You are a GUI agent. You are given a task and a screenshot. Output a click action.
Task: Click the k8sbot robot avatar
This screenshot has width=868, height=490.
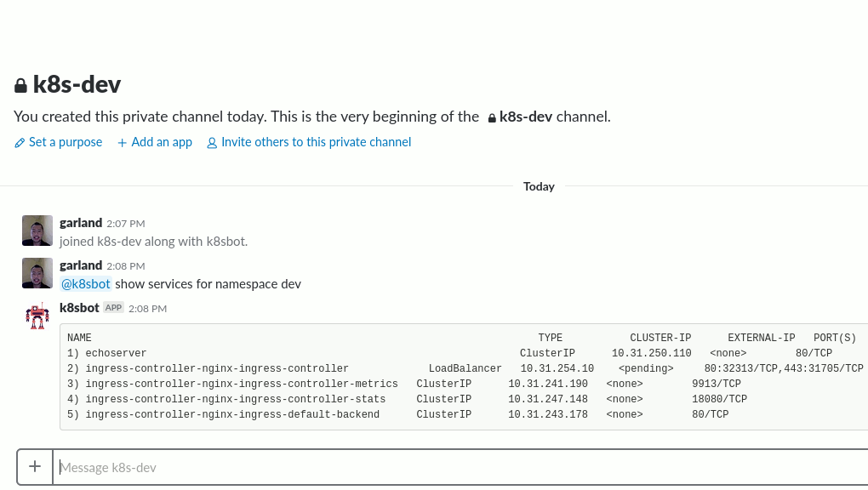(37, 316)
